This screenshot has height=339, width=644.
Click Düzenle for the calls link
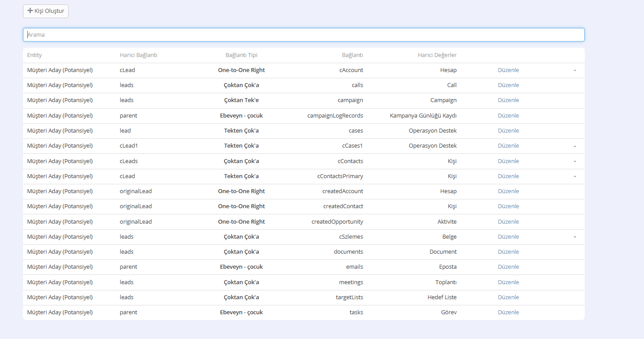[508, 85]
